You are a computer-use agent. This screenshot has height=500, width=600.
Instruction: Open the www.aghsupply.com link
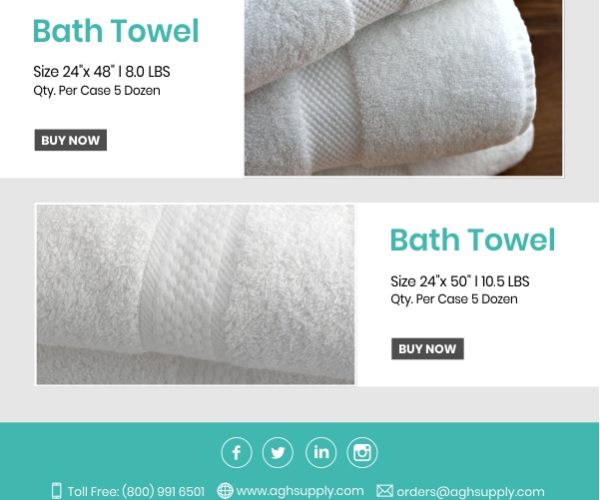[x=300, y=490]
